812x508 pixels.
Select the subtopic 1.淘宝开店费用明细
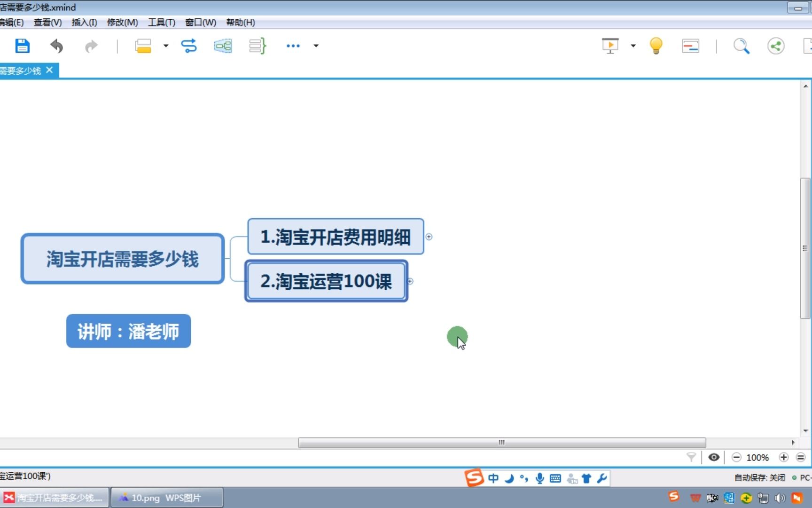[336, 237]
